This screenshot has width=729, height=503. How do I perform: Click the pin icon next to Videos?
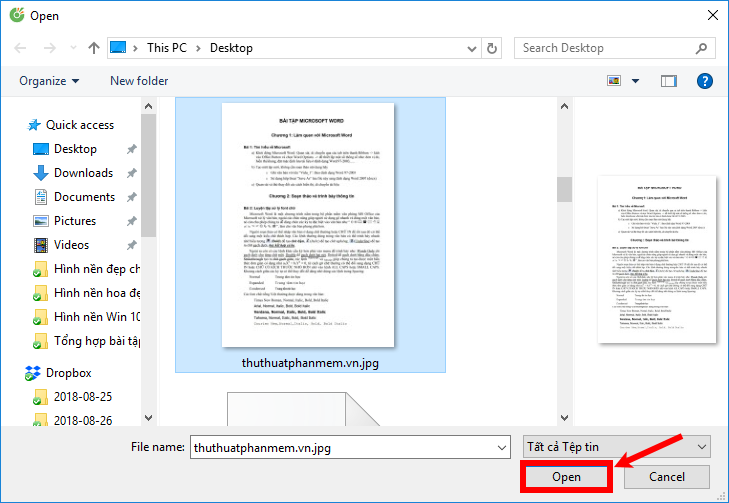pyautogui.click(x=132, y=245)
